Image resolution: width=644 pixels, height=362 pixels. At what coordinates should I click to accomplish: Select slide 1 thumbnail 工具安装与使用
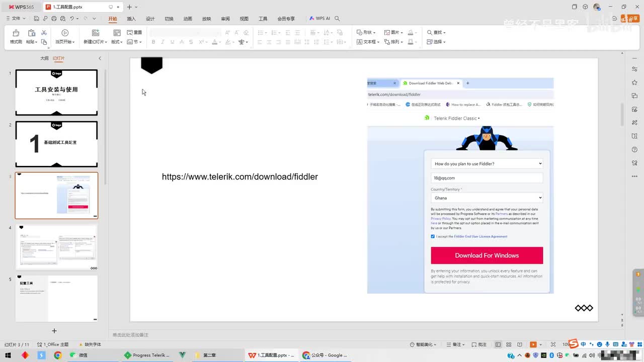pos(56,93)
